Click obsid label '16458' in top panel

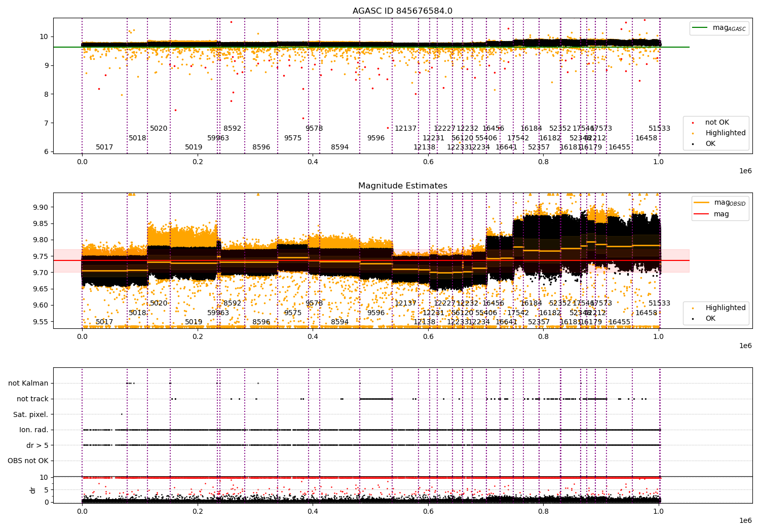coord(647,138)
